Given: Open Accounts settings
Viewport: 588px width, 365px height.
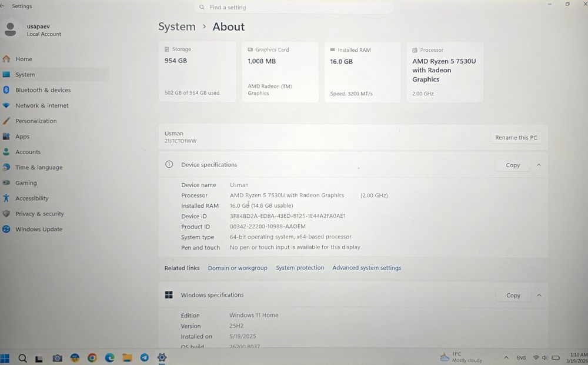Looking at the screenshot, I should point(55,152).
